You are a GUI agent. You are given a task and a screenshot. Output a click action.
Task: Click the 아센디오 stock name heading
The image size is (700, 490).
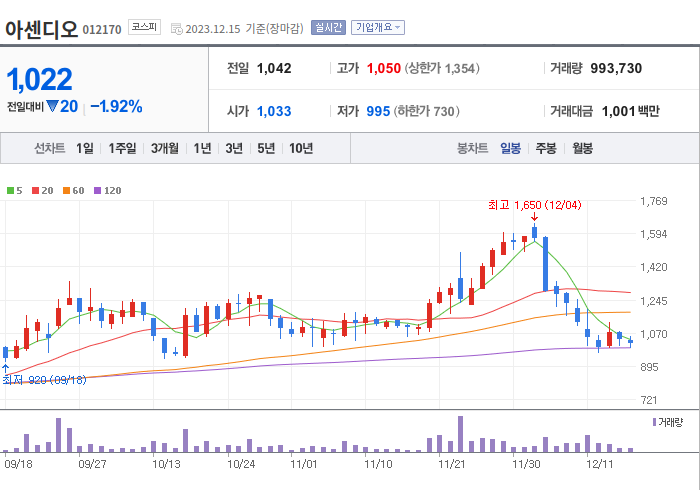tap(41, 29)
